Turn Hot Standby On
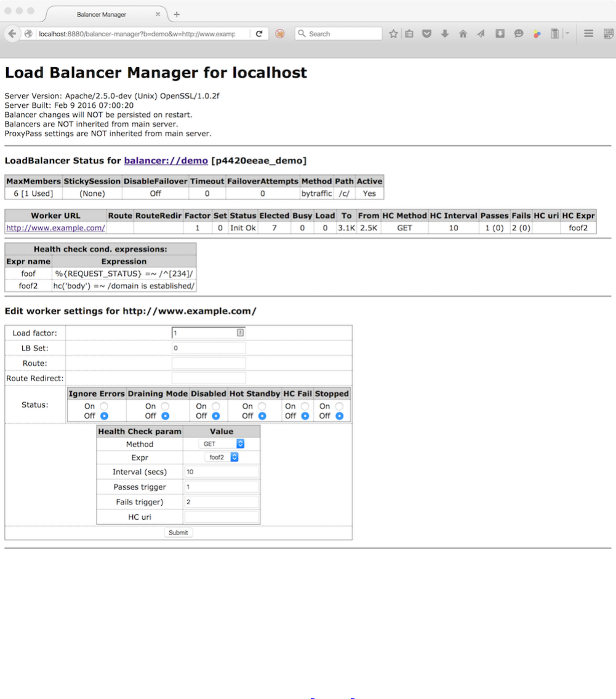 coord(262,406)
